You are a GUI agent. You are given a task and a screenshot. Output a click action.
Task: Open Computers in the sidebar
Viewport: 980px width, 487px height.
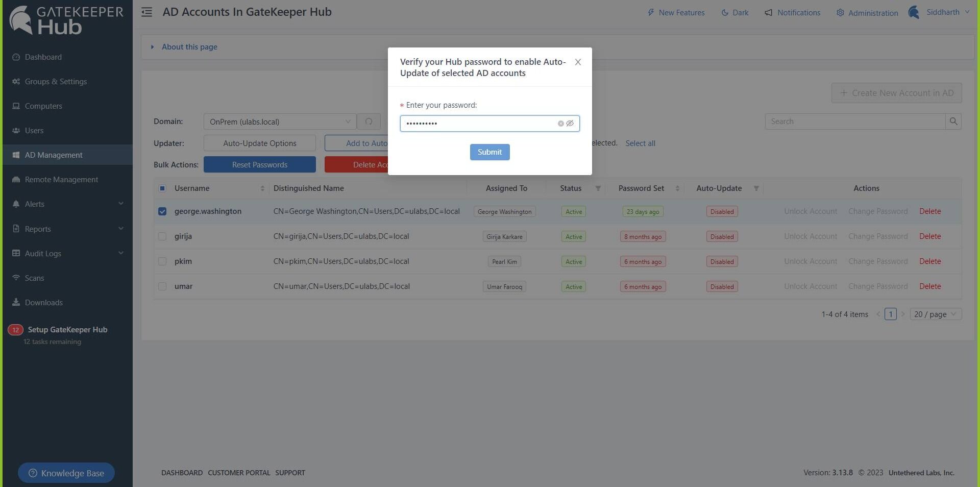coord(67,106)
